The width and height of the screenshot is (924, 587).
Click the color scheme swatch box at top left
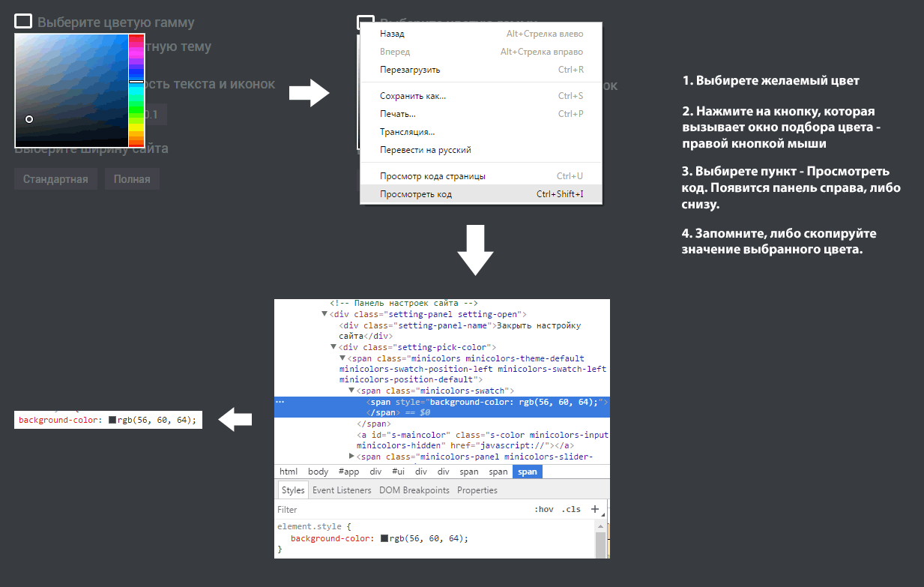(x=23, y=22)
